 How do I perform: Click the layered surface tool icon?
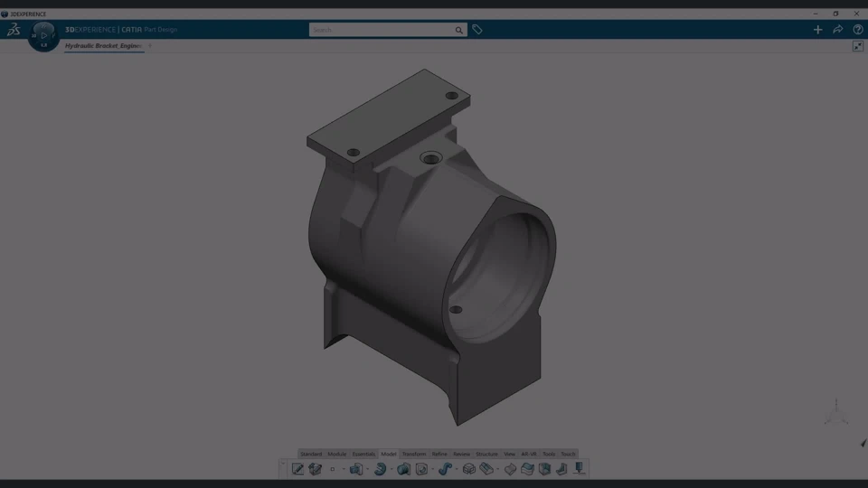point(527,469)
